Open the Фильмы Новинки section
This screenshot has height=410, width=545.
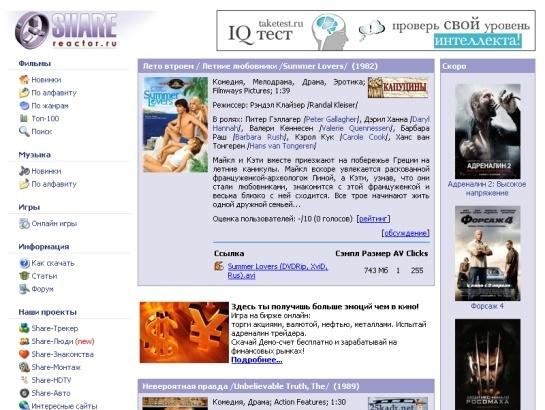coord(46,80)
